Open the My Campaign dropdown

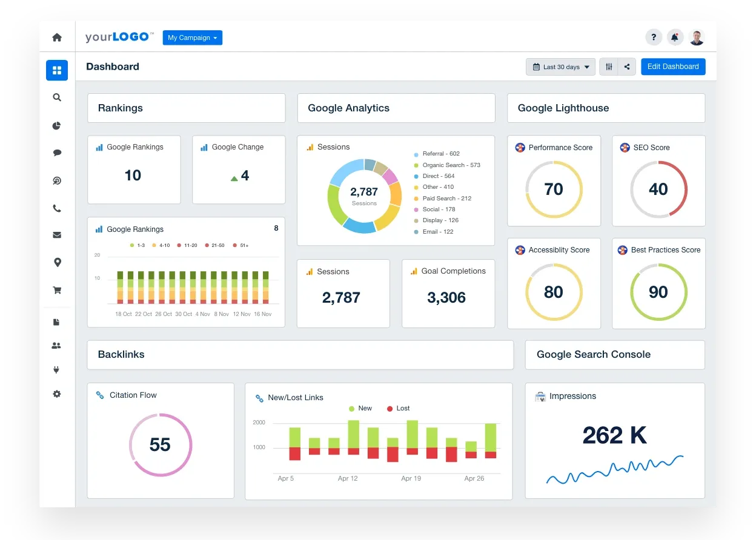193,38
